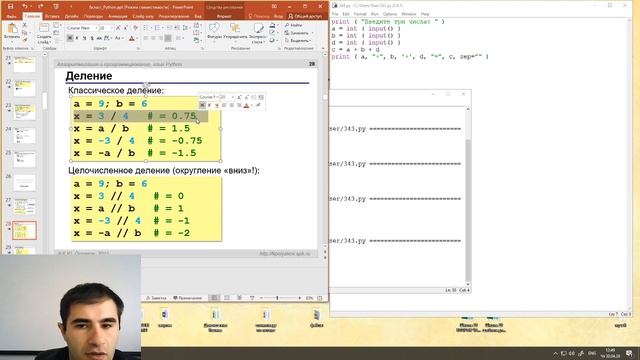
Task: Open Help menu in IDLE editor
Action: coord(425,14)
